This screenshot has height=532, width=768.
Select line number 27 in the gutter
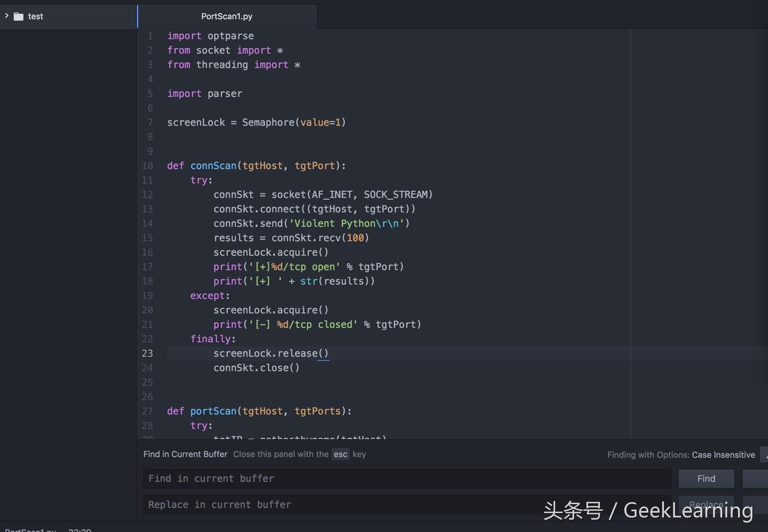coord(147,411)
